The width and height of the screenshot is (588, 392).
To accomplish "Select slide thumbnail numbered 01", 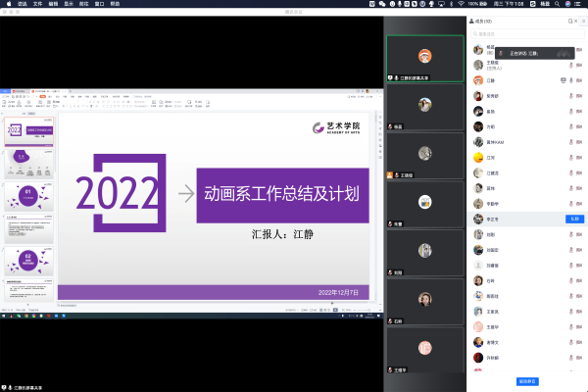I will (x=27, y=195).
